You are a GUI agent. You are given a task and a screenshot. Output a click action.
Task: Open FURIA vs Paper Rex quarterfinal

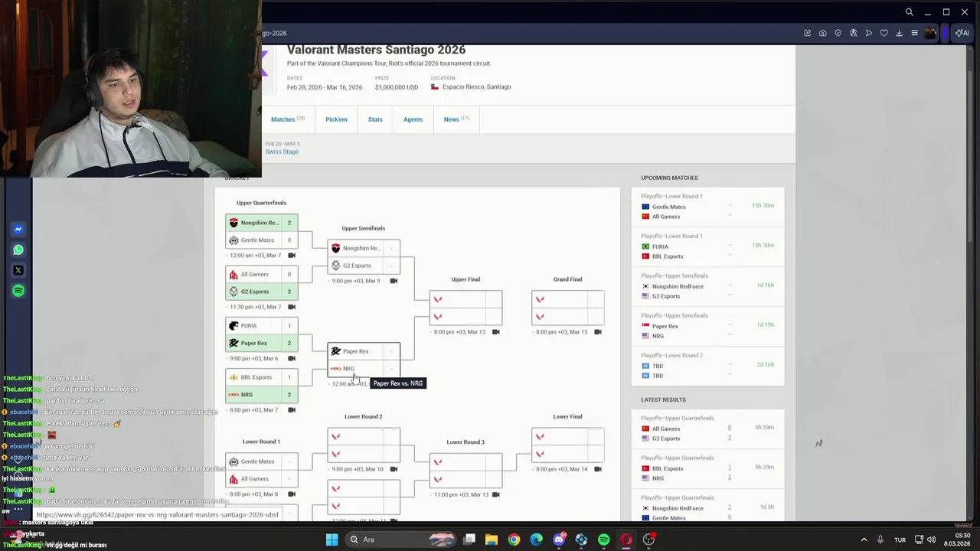point(262,334)
